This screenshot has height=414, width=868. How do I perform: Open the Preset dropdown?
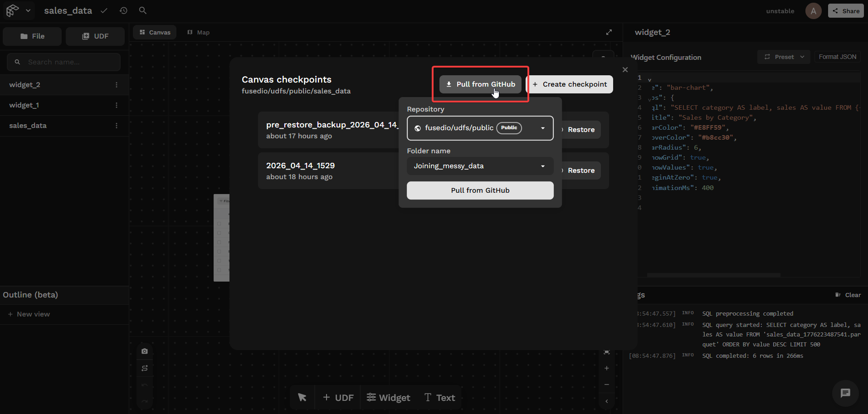(784, 57)
